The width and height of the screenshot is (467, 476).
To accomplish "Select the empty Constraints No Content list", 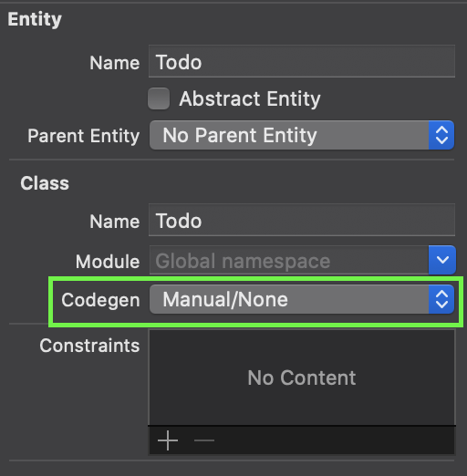I will tap(302, 378).
